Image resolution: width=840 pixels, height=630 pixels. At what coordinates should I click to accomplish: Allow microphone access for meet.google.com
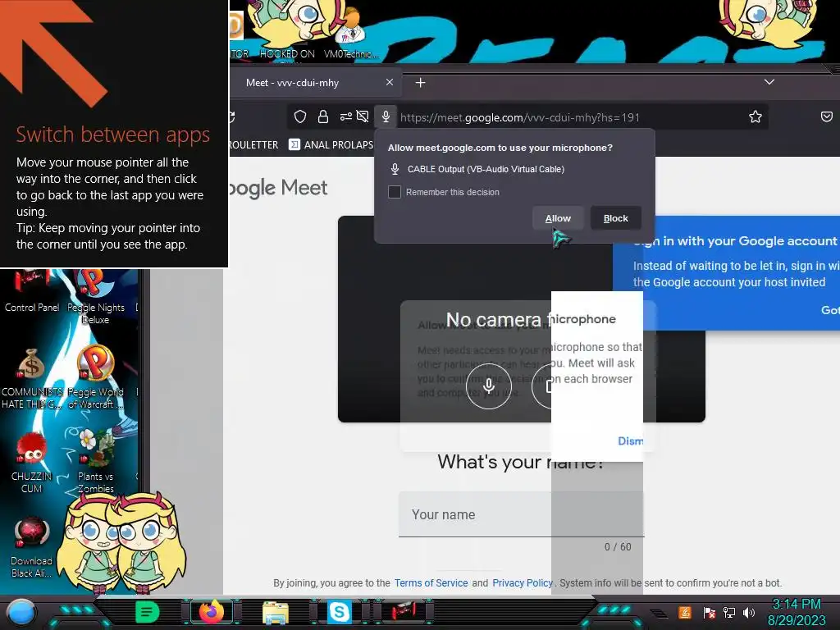[x=558, y=218]
